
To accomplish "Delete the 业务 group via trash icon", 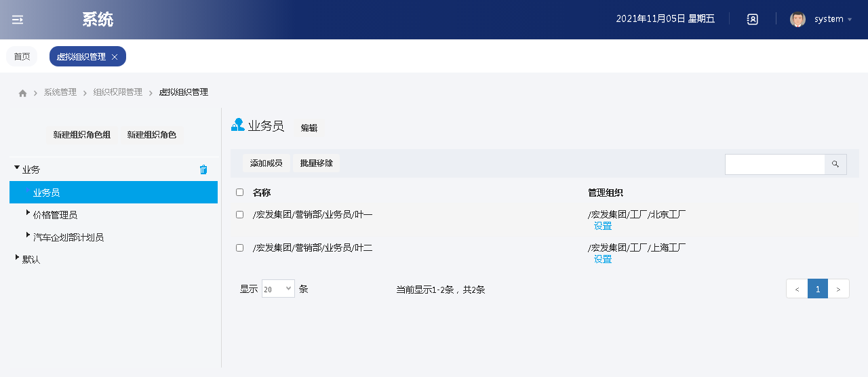I will [203, 170].
